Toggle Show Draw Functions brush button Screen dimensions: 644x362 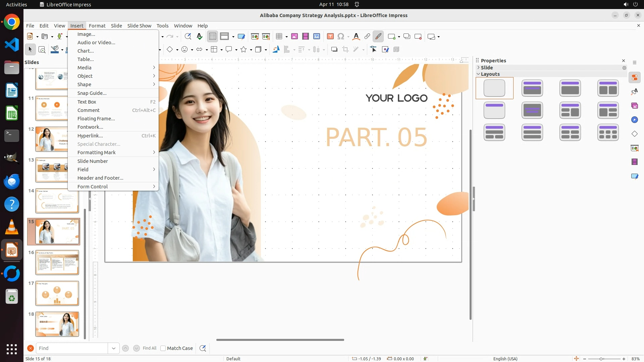pos(378,37)
